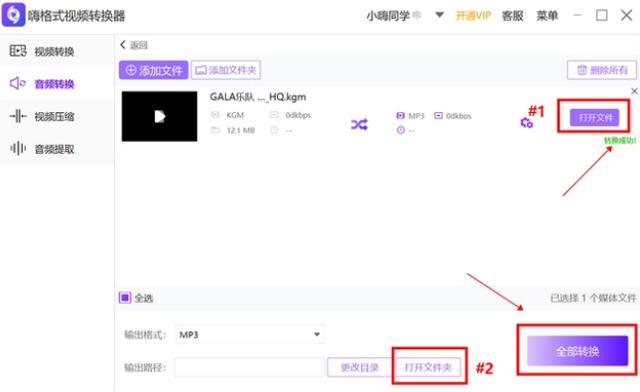Viewport: 640px width, 392px height.
Task: Click the 开通VIP link
Action: [x=473, y=16]
